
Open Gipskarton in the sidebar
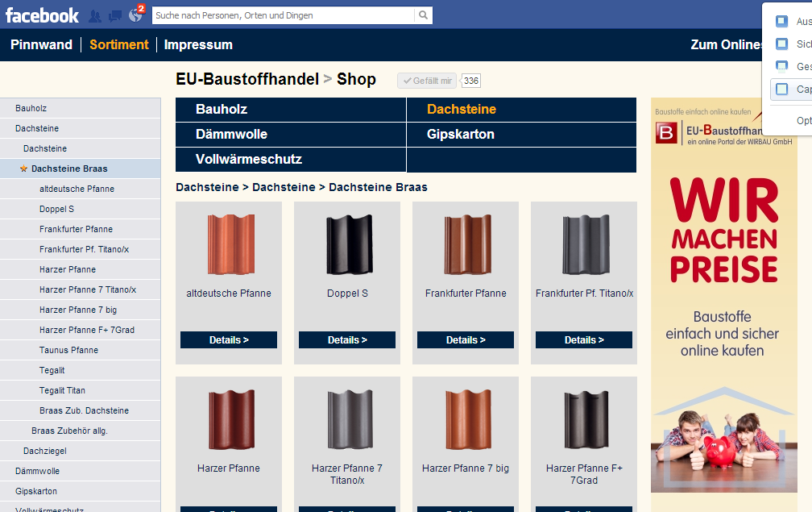point(81,492)
